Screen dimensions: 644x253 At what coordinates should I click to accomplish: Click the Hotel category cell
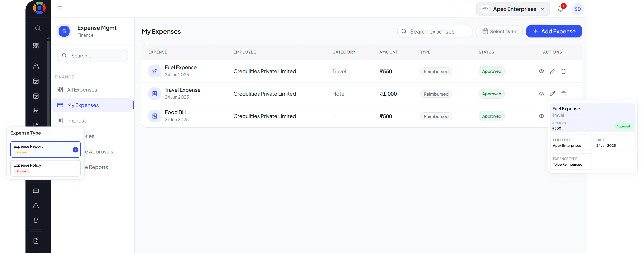(339, 94)
